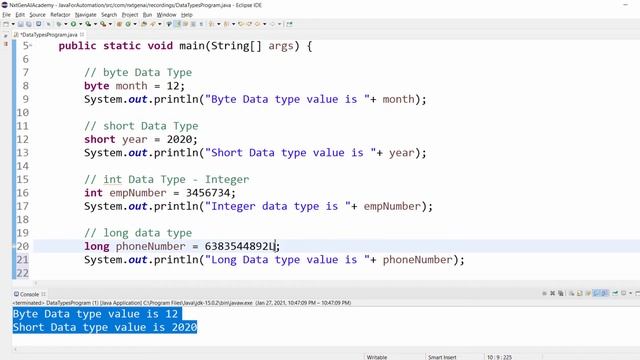Open the Navigate menu
This screenshot has width=640, height=360.
click(86, 15)
